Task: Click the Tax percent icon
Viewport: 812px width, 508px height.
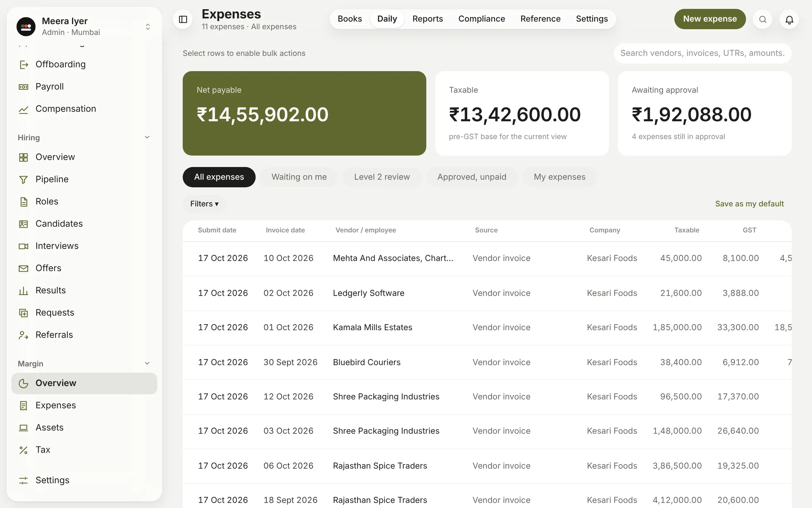Action: 23,450
